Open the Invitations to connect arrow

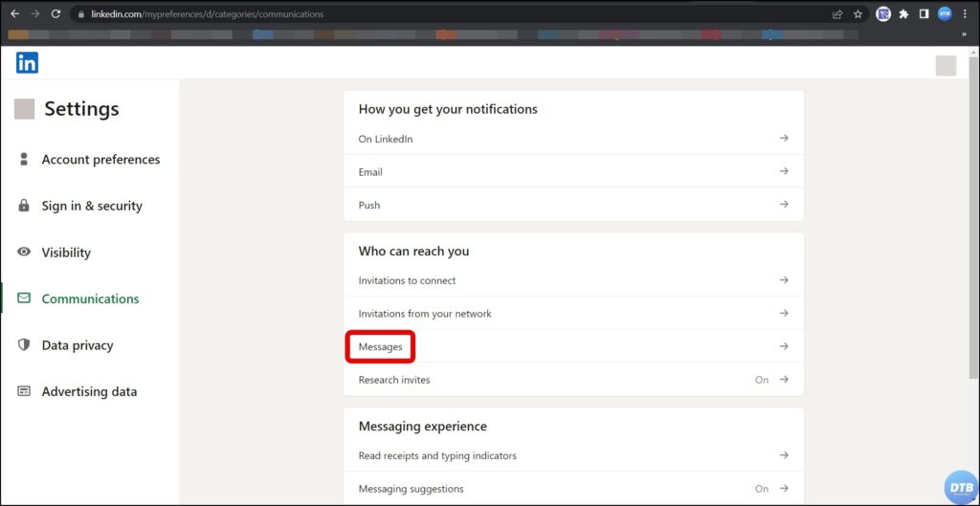(x=784, y=280)
